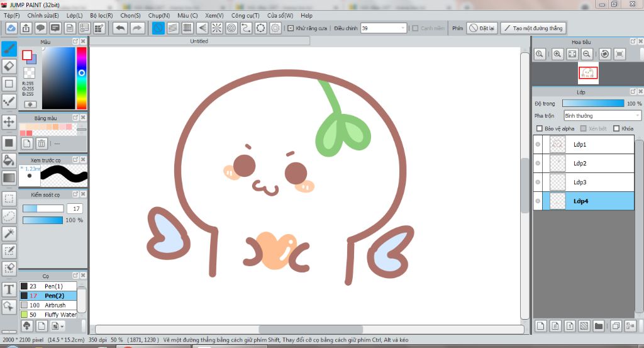The height and width of the screenshot is (348, 644).
Task: Select the Gradient tool
Action: (x=9, y=178)
